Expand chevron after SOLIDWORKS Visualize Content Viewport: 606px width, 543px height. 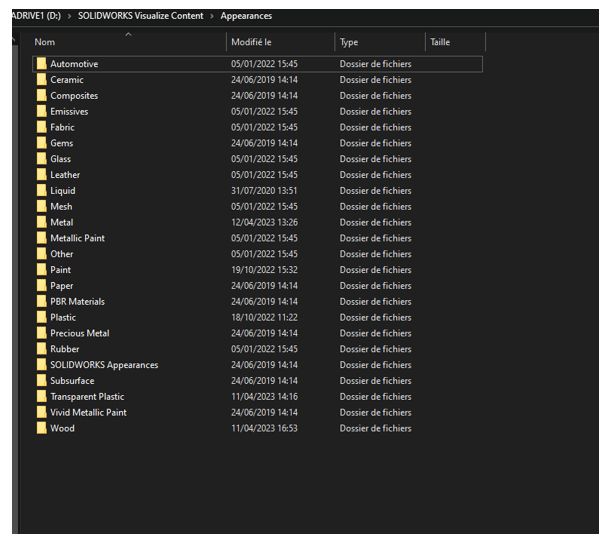(x=212, y=16)
